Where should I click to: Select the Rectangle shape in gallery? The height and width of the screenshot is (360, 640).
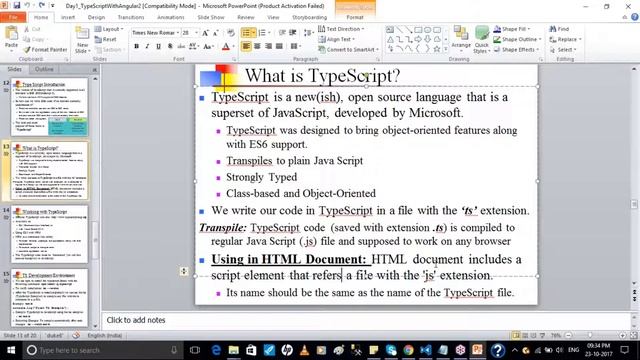418,30
